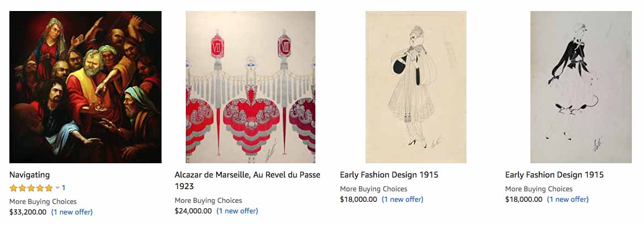
Task: Open the review count link for Navigating
Action: point(63,188)
